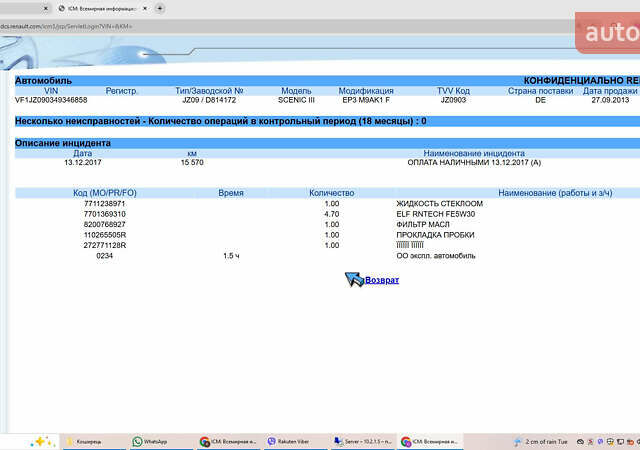Select the ELF RNTECH FE5W30 row name

pyautogui.click(x=435, y=214)
